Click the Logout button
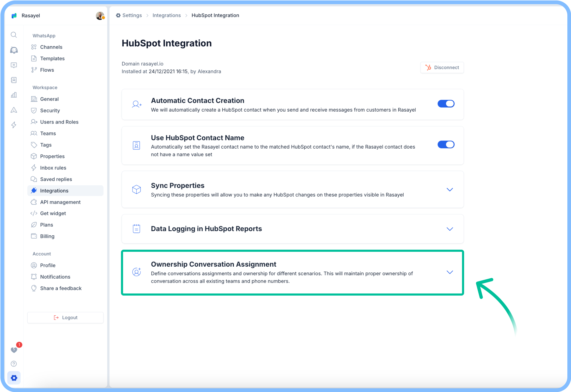The width and height of the screenshot is (571, 392). tap(65, 317)
